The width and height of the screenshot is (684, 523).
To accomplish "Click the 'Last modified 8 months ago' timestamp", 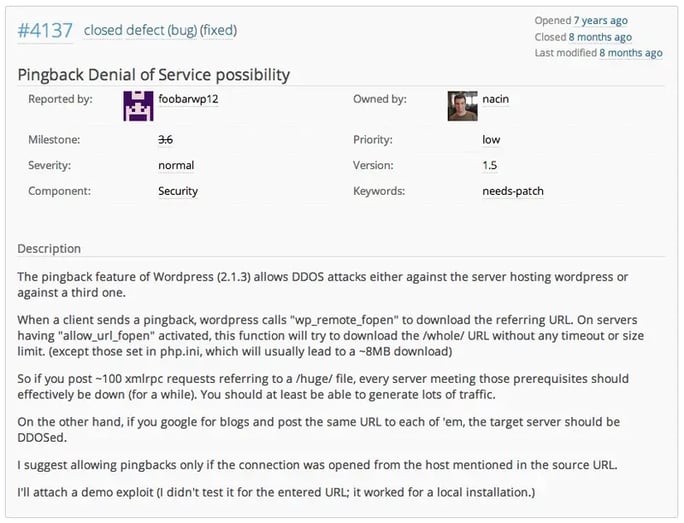I will click(x=630, y=53).
